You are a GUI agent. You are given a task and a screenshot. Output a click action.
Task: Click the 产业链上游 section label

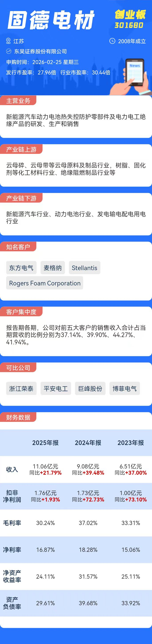click(x=21, y=150)
